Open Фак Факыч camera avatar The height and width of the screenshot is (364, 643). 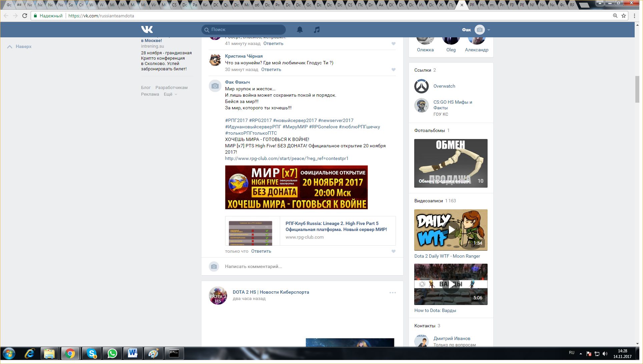click(x=215, y=86)
